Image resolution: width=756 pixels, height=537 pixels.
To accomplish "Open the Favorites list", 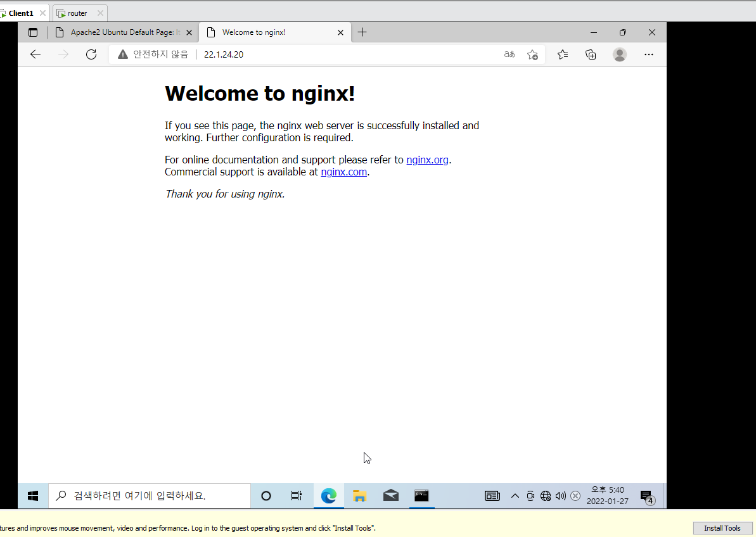I will (x=563, y=54).
